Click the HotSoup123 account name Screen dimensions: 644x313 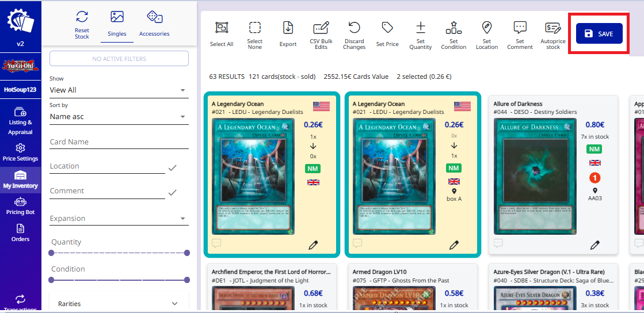click(x=21, y=90)
